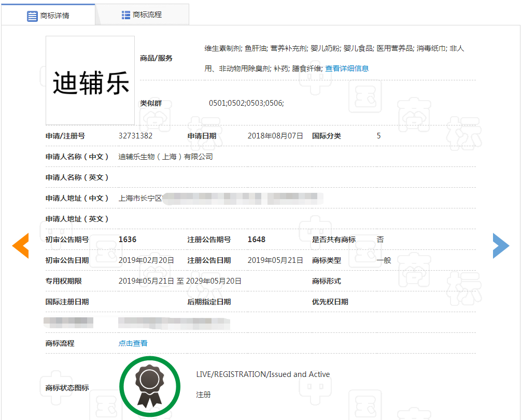The width and height of the screenshot is (521, 420).
Task: Click the 申请/注册号 field label
Action: coord(65,136)
